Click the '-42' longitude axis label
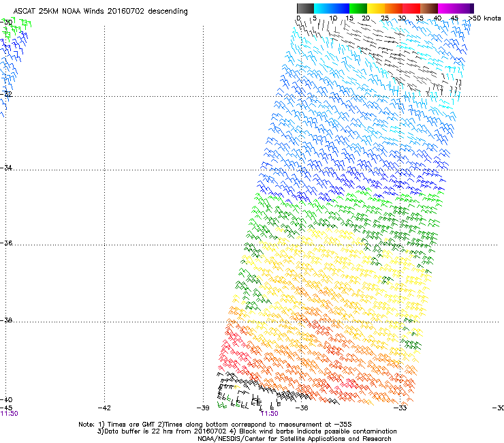 click(104, 408)
